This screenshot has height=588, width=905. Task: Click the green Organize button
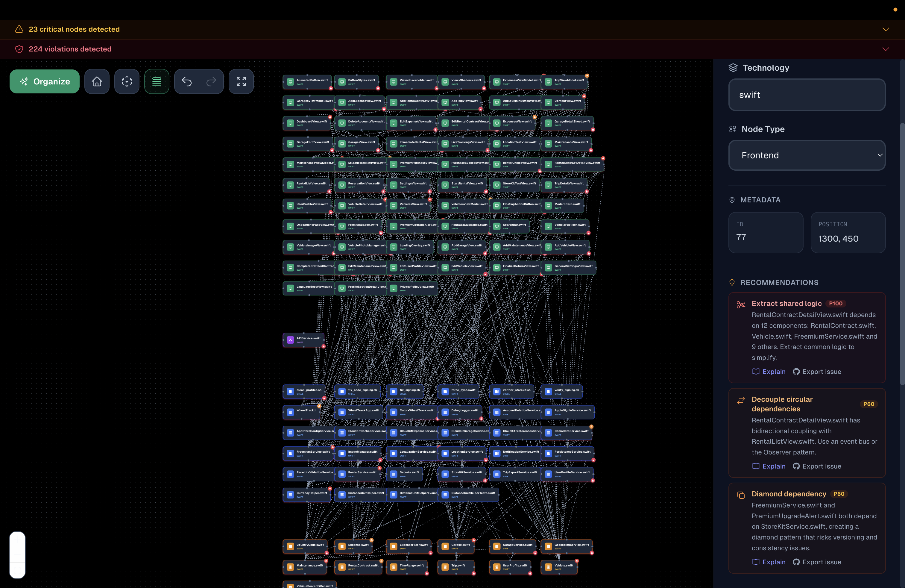tap(45, 81)
